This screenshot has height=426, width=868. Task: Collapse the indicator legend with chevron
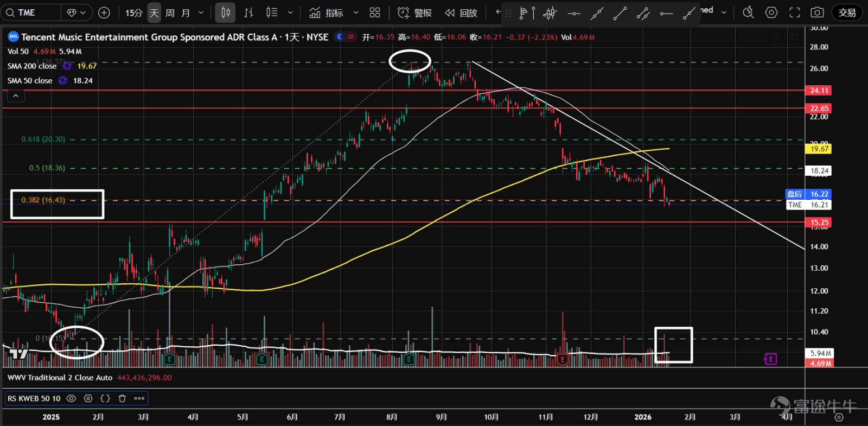[x=16, y=96]
